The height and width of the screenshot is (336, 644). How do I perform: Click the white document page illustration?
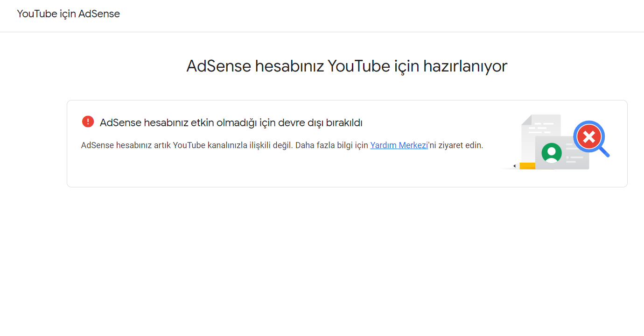[541, 127]
